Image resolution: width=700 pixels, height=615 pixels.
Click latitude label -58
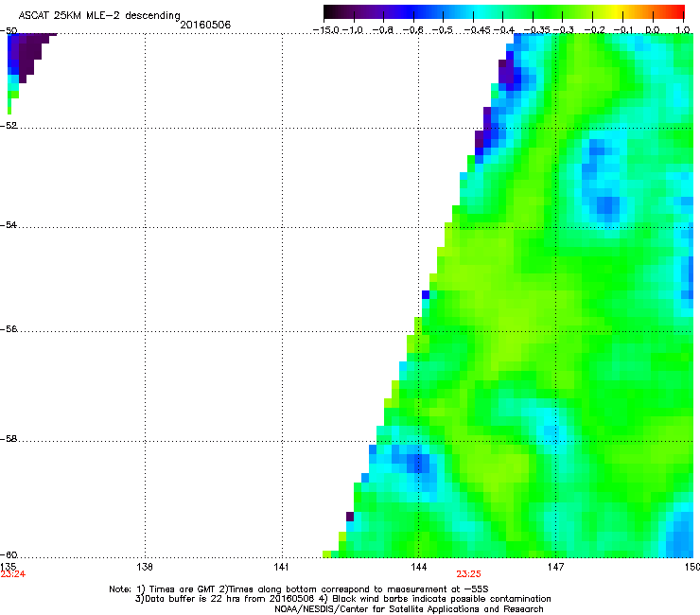9,439
